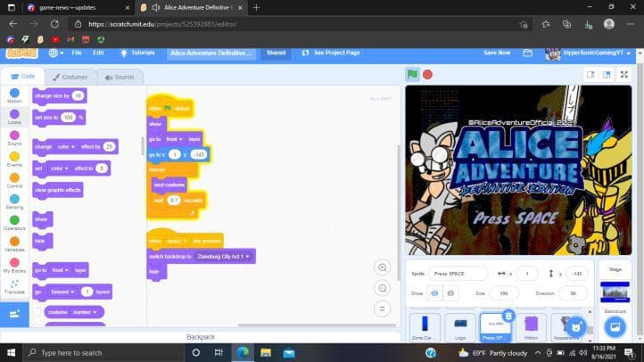Image resolution: width=644 pixels, height=362 pixels.
Task: Switch to the Sounds tab
Action: pos(120,78)
